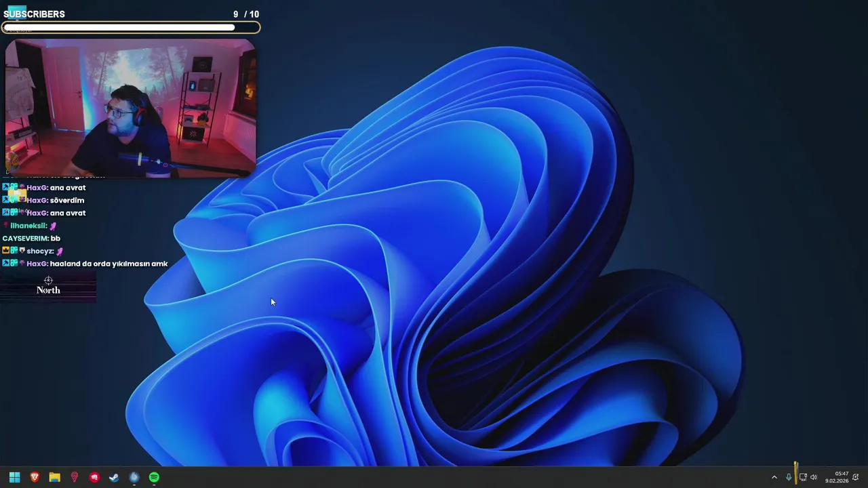Open the Windows Start menu

click(14, 477)
